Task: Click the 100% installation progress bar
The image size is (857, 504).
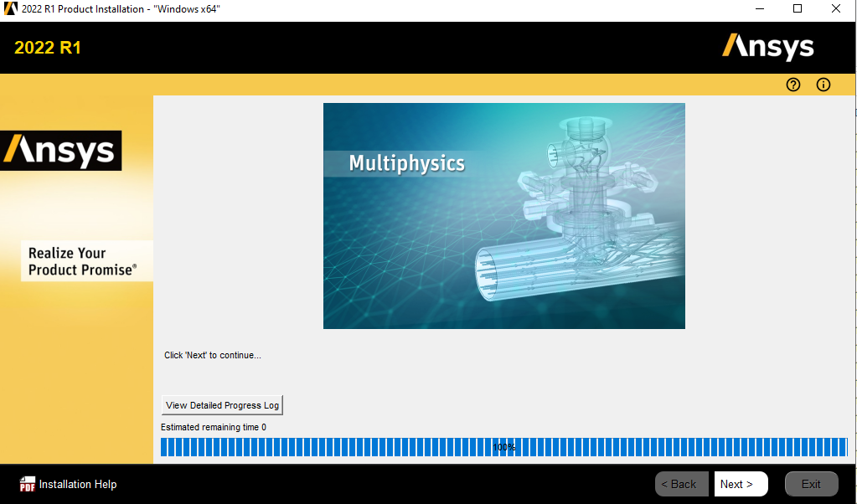Action: pos(504,447)
